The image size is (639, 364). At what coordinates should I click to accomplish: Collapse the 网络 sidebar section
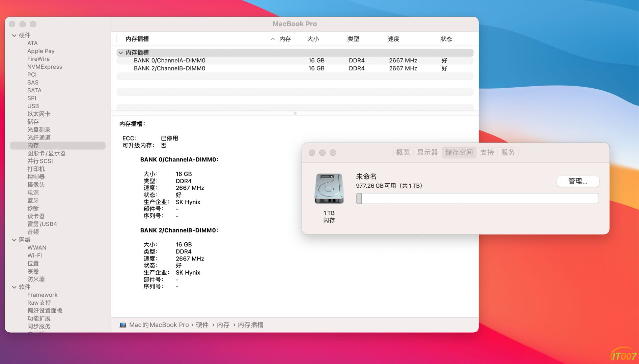point(14,240)
